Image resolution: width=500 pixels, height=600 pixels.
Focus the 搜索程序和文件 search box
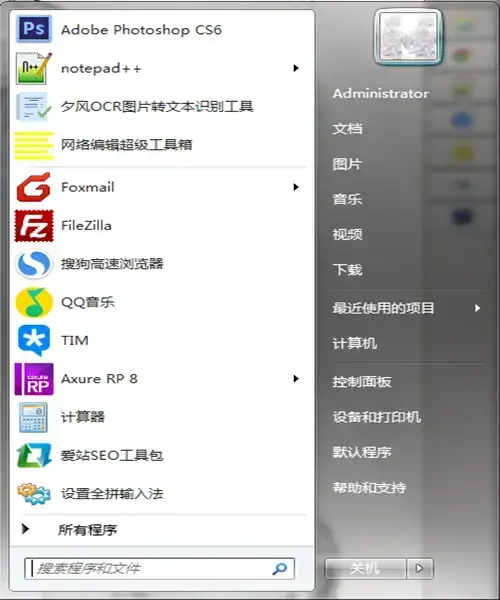click(159, 569)
